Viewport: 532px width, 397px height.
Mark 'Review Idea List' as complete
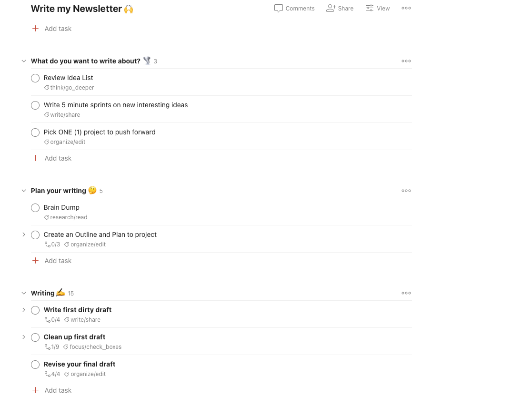(x=35, y=78)
